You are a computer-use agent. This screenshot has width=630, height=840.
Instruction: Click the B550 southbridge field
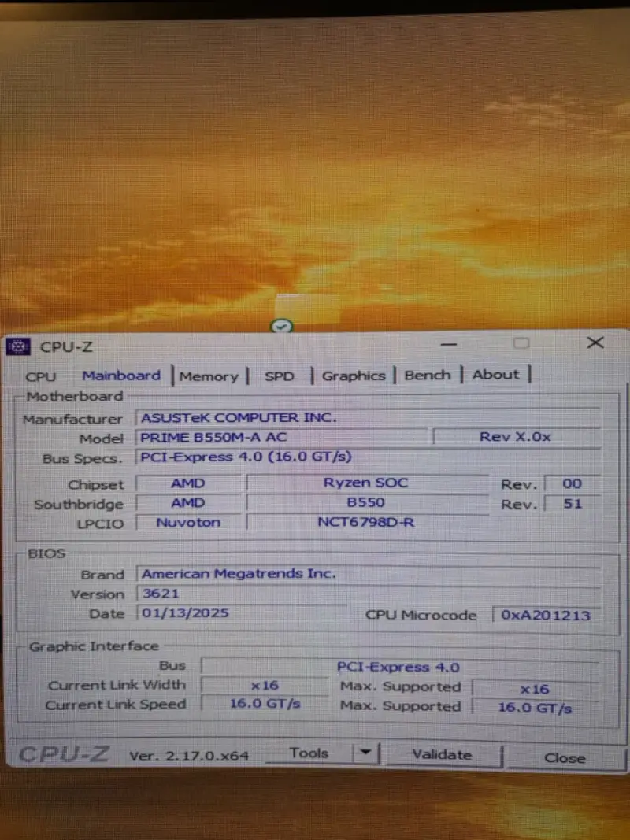tap(366, 502)
